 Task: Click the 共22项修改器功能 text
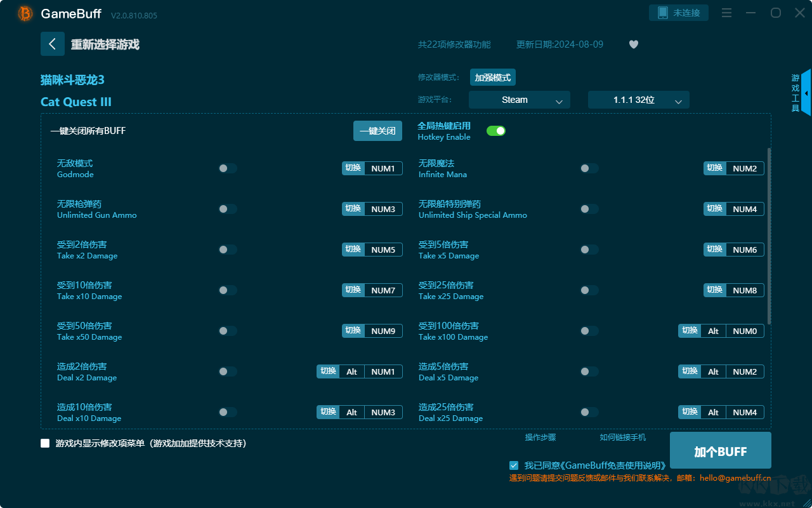pos(454,44)
